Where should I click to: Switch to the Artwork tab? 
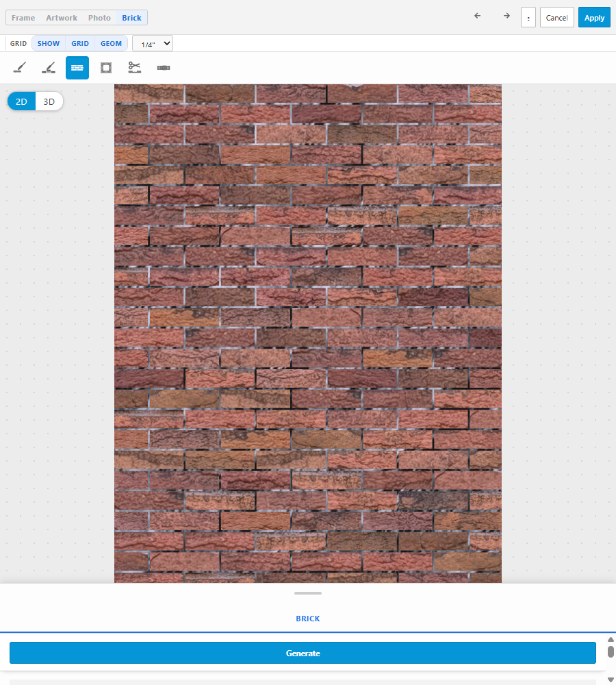click(x=62, y=18)
